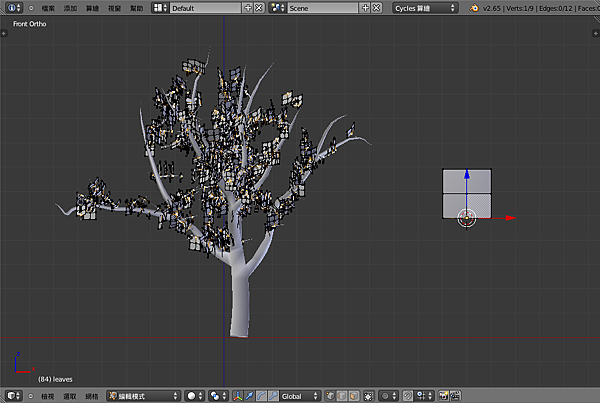The height and width of the screenshot is (403, 600).
Task: Switch to face select mode
Action: coord(354,396)
